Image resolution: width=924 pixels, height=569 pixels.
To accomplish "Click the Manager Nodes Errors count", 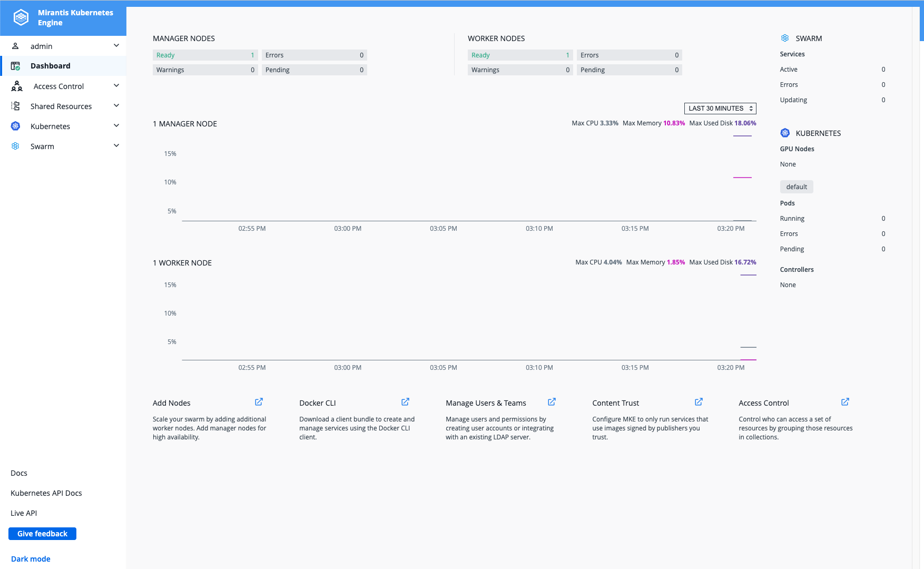I will tap(314, 55).
